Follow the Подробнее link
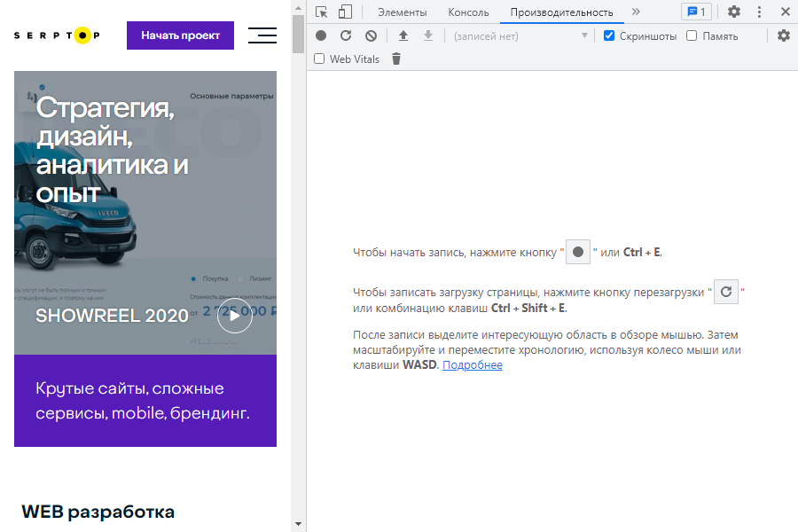 (472, 365)
